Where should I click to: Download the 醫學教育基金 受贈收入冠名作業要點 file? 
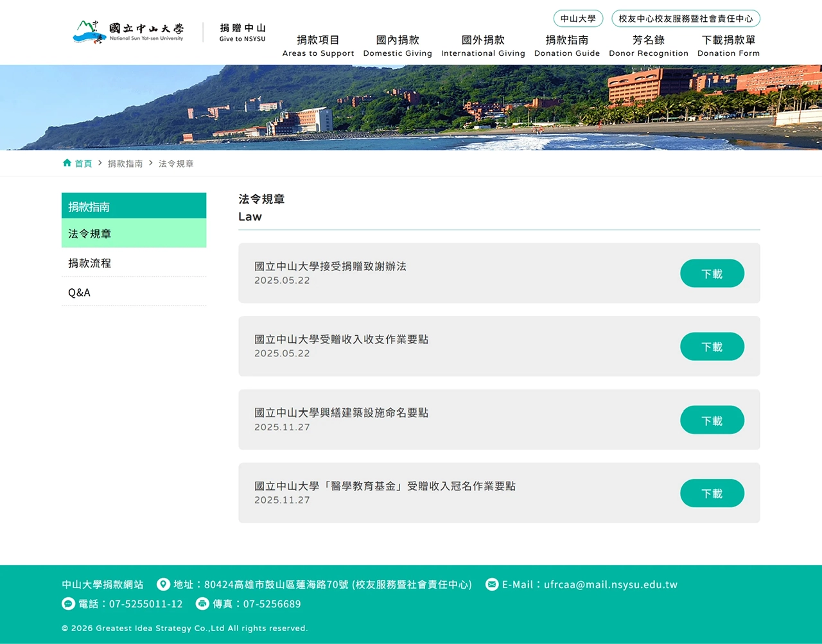pyautogui.click(x=712, y=493)
